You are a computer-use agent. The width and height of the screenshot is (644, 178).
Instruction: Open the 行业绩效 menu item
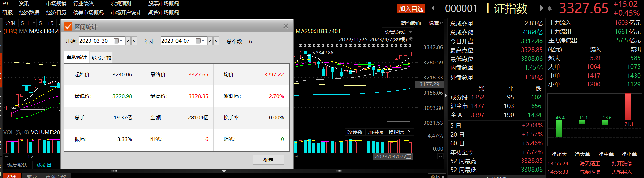(x=83, y=4)
